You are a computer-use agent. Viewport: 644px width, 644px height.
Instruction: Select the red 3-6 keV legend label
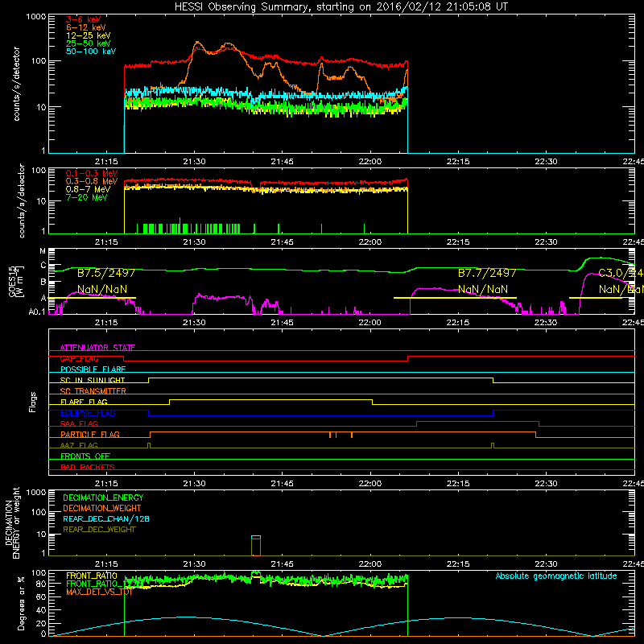pos(84,19)
